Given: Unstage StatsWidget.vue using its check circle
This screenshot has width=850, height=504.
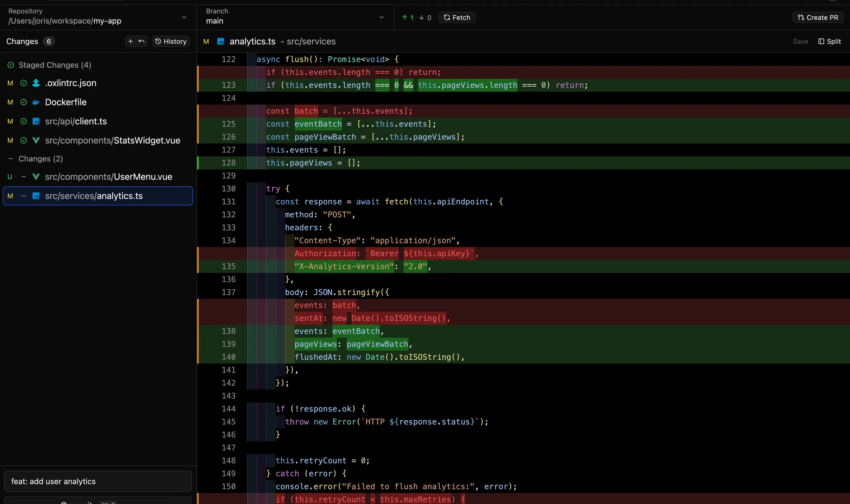Looking at the screenshot, I should [23, 141].
